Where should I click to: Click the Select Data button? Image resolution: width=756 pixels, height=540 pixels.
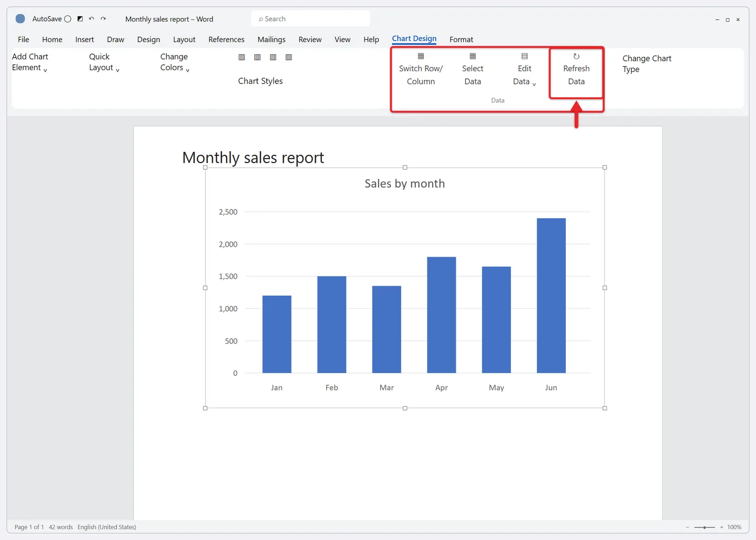tap(473, 69)
